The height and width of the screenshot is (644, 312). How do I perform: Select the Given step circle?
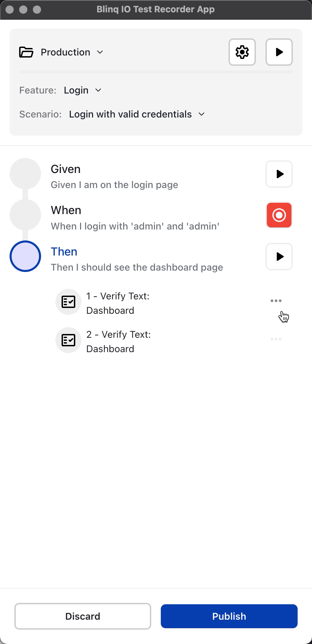pyautogui.click(x=25, y=174)
